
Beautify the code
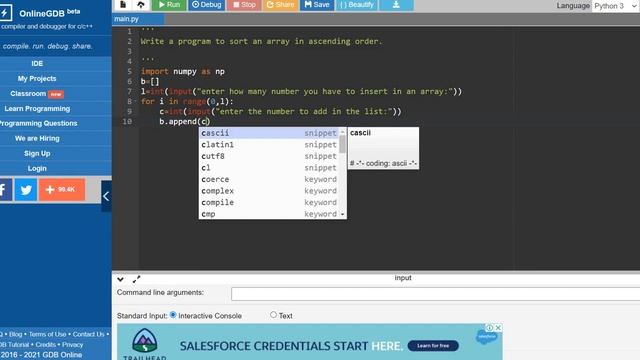[x=357, y=4]
